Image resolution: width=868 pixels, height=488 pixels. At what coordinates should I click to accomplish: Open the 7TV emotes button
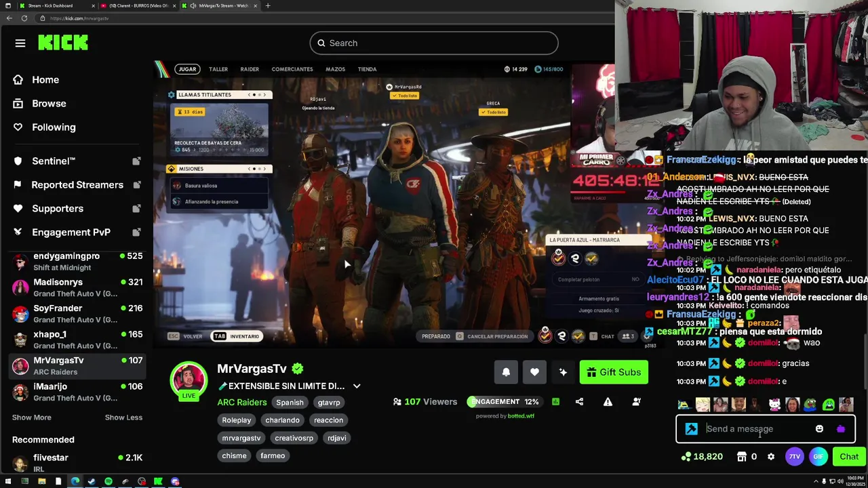click(794, 457)
